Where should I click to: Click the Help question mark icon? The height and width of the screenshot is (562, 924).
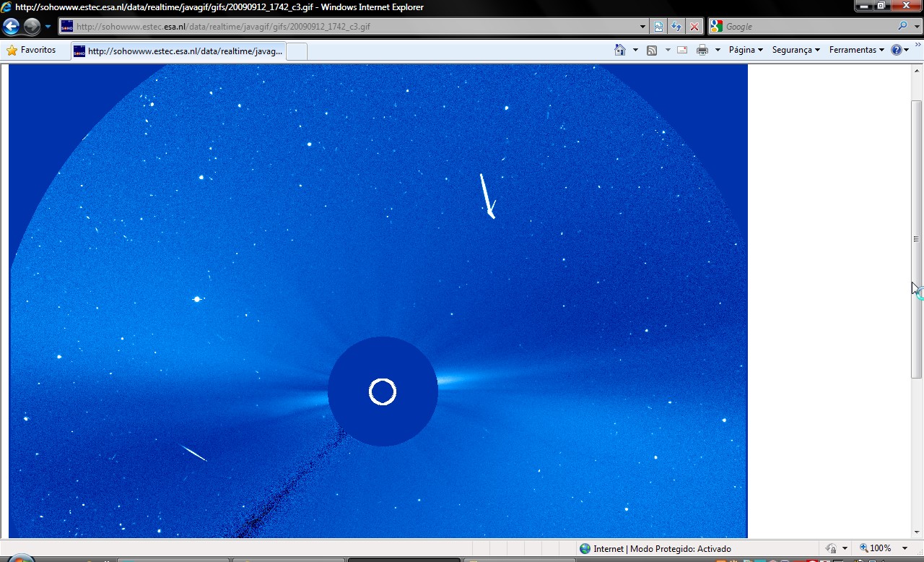tap(897, 50)
